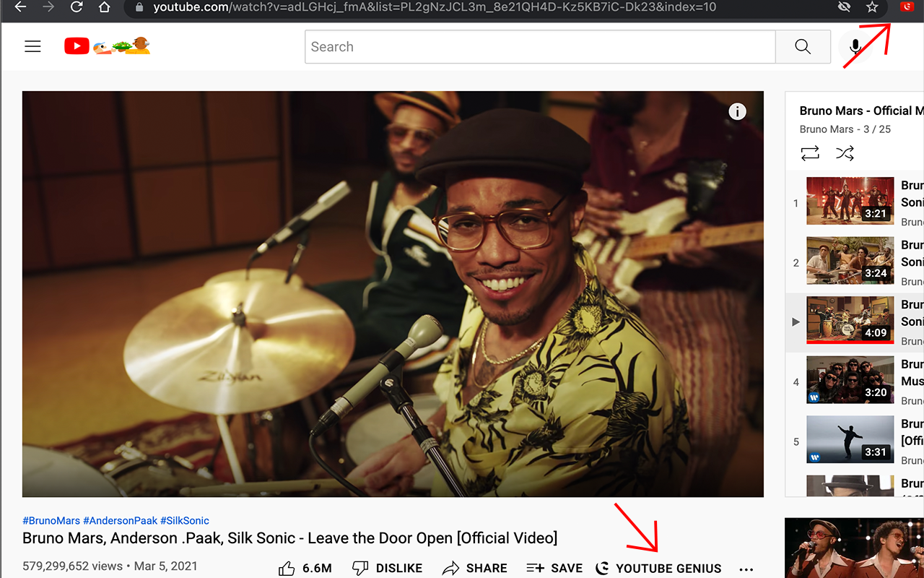The height and width of the screenshot is (578, 924).
Task: Click the browser forward arrow
Action: 48,7
